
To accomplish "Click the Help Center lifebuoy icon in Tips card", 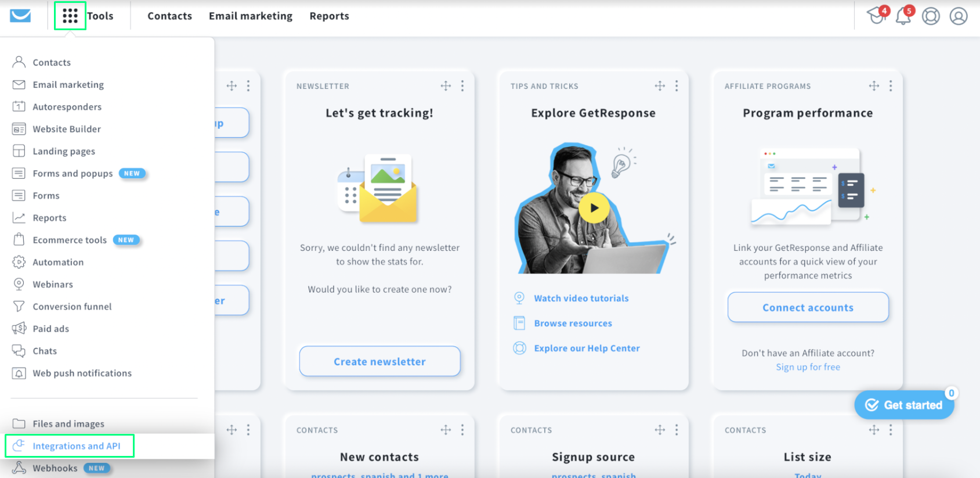I will click(519, 348).
